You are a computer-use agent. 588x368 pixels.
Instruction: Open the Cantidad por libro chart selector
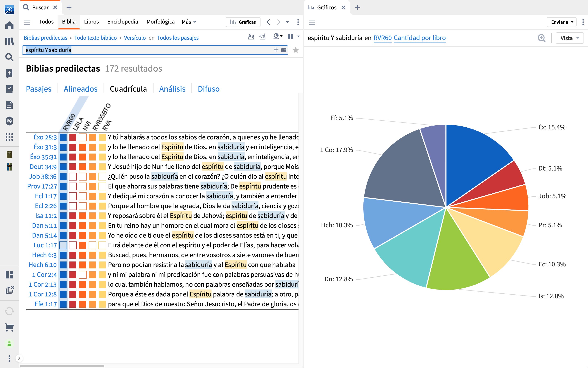coord(419,38)
